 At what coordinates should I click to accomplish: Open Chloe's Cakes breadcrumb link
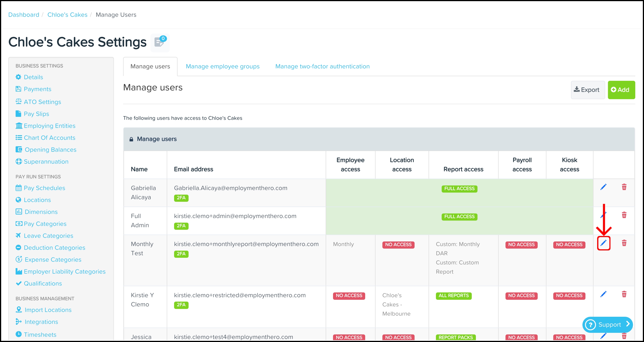pyautogui.click(x=67, y=15)
